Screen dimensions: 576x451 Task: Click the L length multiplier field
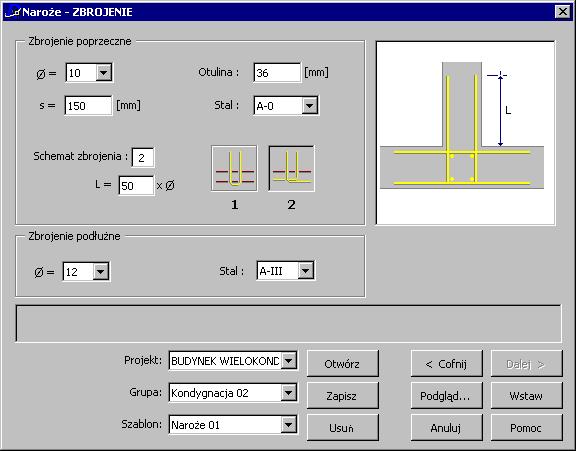136,185
